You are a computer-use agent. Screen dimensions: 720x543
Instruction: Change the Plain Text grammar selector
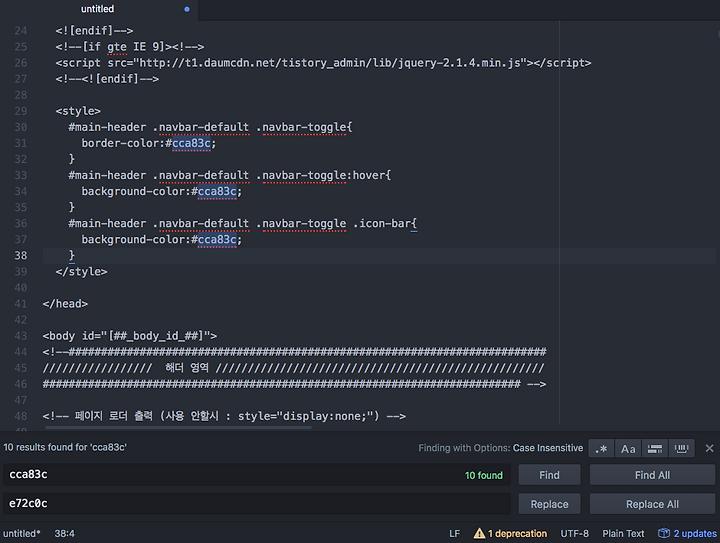tap(623, 533)
